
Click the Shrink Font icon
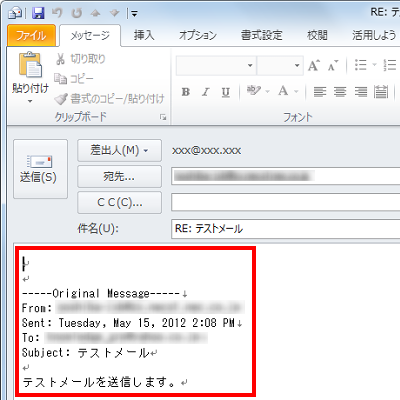[333, 65]
